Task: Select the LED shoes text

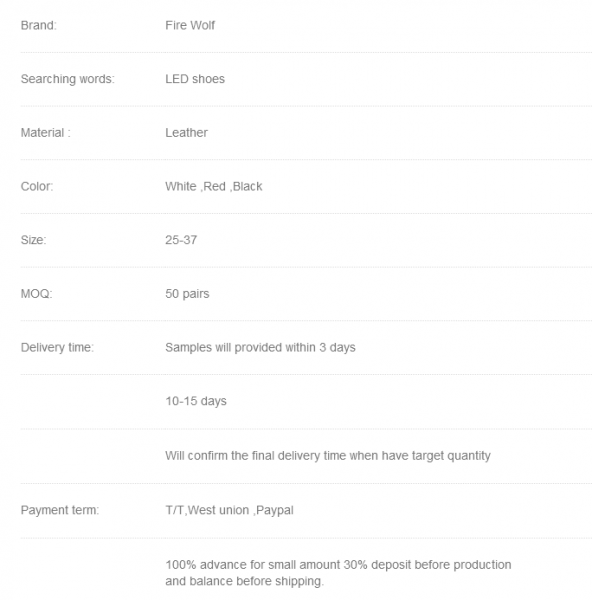Action: pos(195,79)
